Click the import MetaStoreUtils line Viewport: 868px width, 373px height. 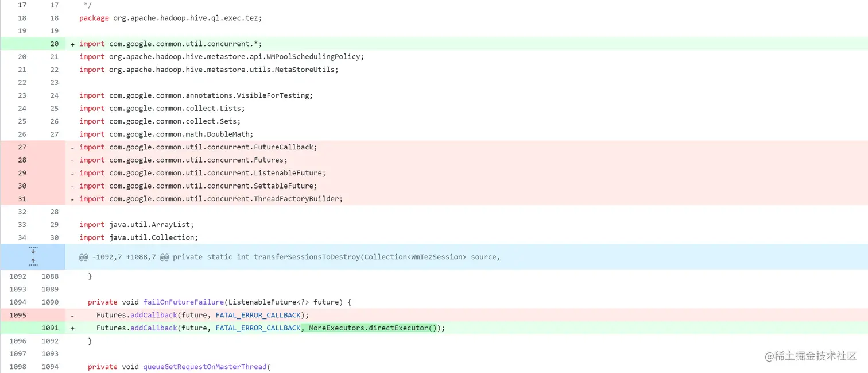click(x=209, y=70)
